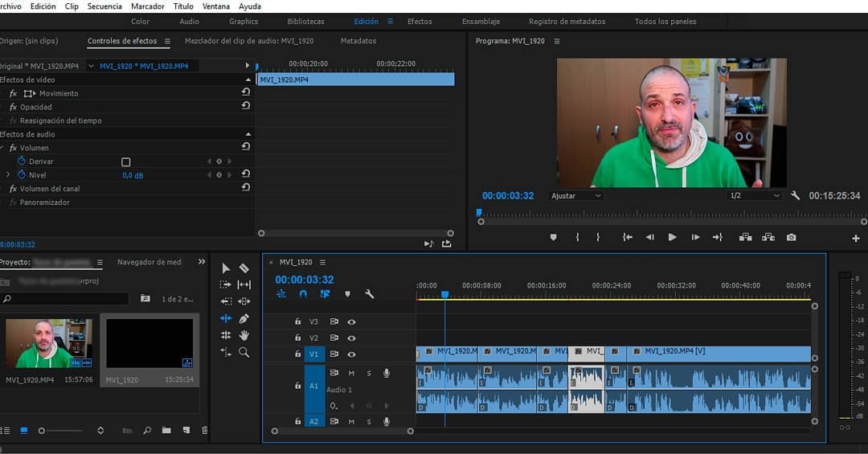Toggle Snap magnet in the timeline
Screen dimensions: 868x454
(x=303, y=294)
